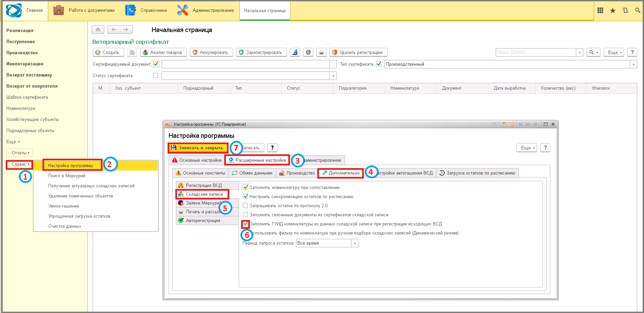Toggle the Сертифицируемый документ checkbox
This screenshot has width=644, height=313.
coord(156,64)
